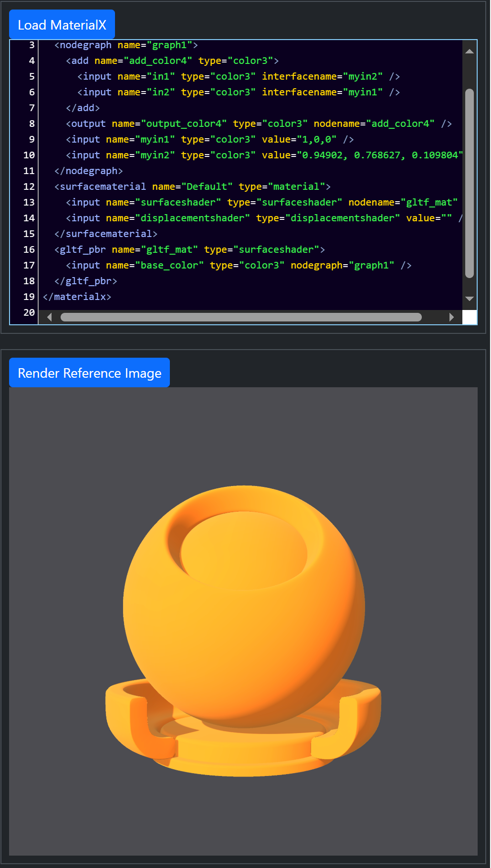Click line number 20 in the gutter
This screenshot has width=491, height=868.
coord(29,312)
